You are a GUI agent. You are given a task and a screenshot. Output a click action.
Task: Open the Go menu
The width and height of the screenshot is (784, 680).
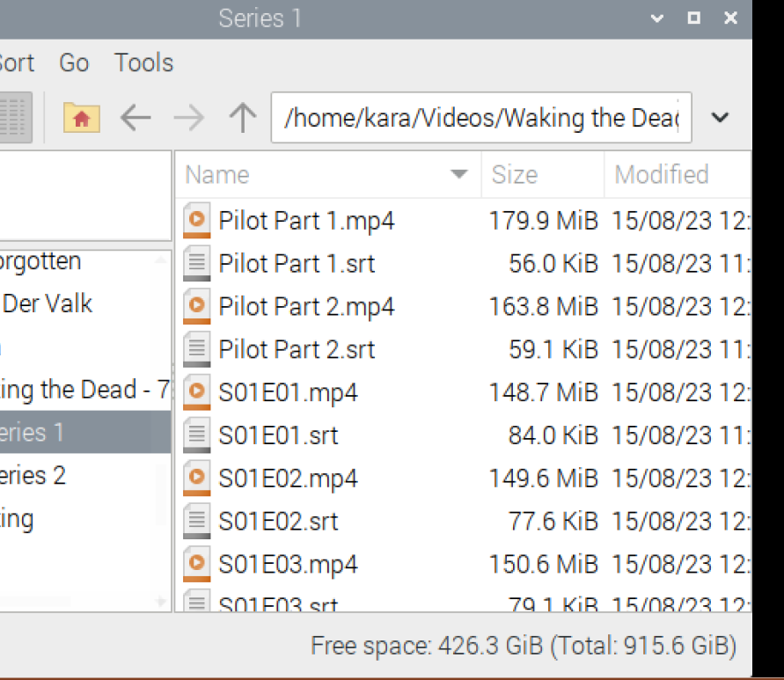(74, 62)
